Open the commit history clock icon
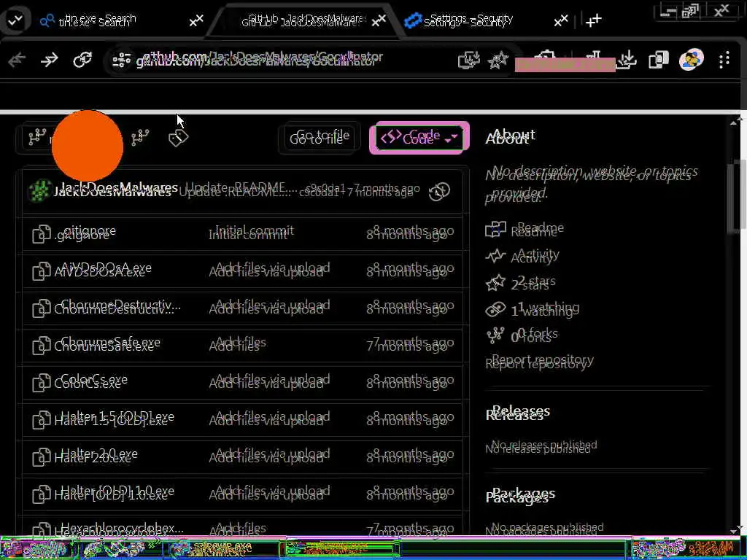Screen dimensions: 747x560 pyautogui.click(x=439, y=191)
